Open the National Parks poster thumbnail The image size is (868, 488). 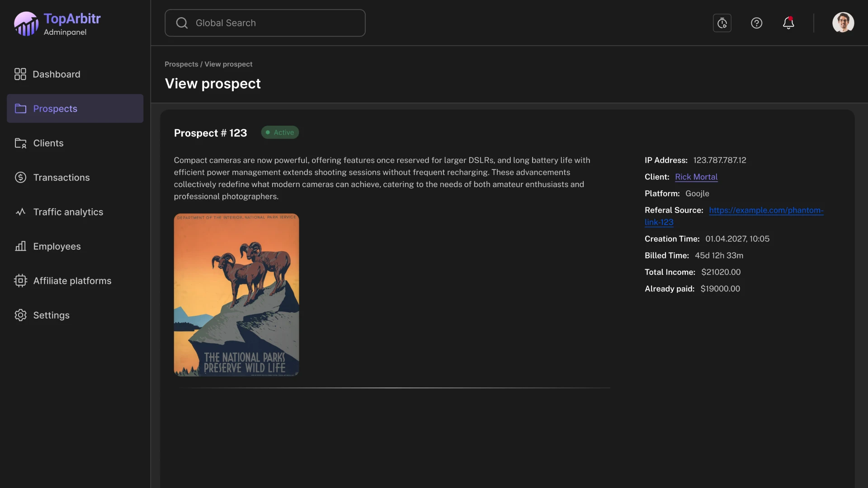[x=236, y=295]
